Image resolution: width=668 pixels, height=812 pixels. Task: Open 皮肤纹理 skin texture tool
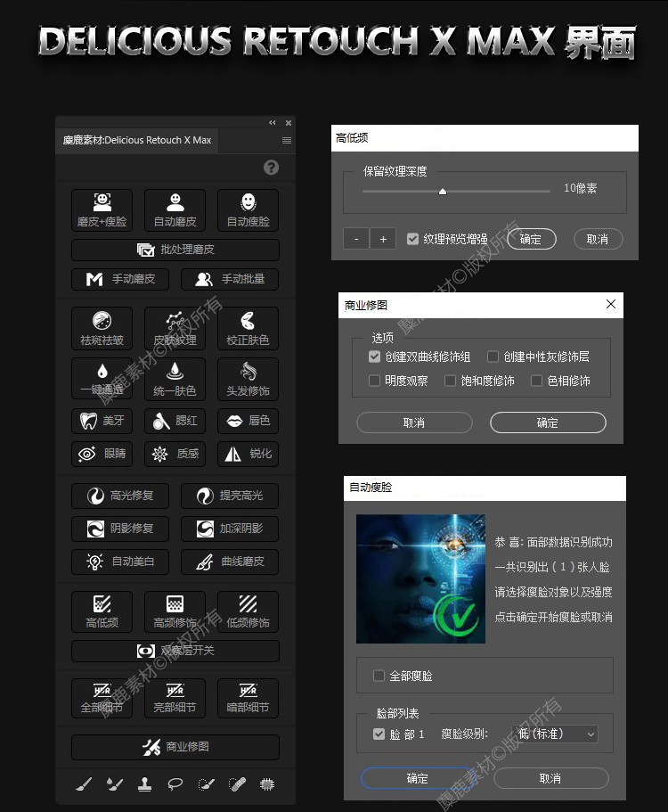pyautogui.click(x=175, y=328)
